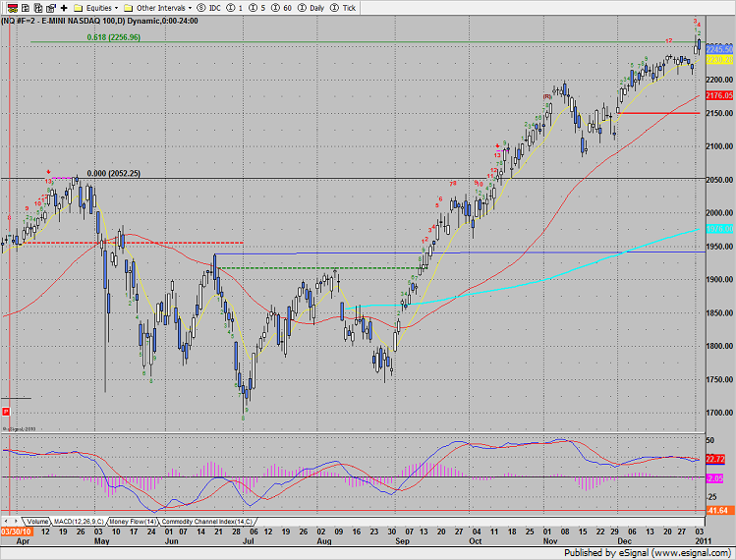Screen dimensions: 736x560
Task: Click the black plus crosshair icon
Action: click(x=64, y=8)
